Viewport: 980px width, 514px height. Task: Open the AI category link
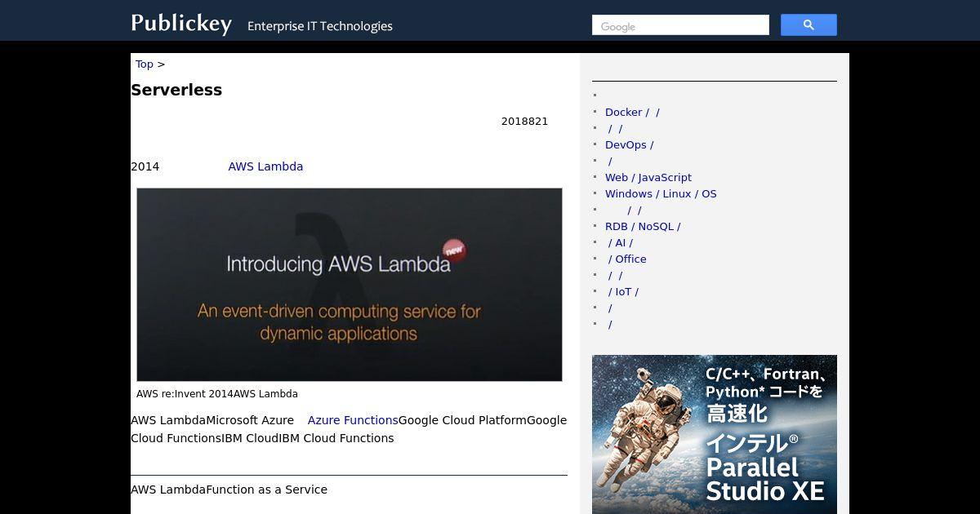[621, 243]
